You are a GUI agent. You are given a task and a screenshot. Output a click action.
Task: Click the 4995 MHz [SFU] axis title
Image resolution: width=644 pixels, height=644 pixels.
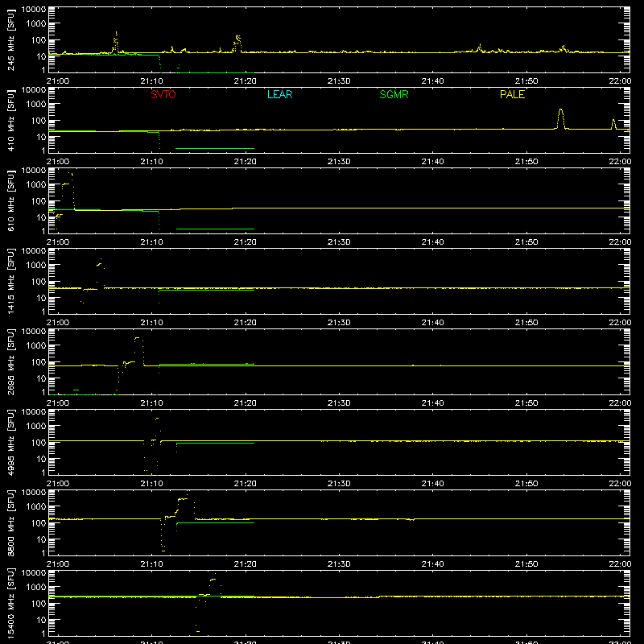(10, 443)
